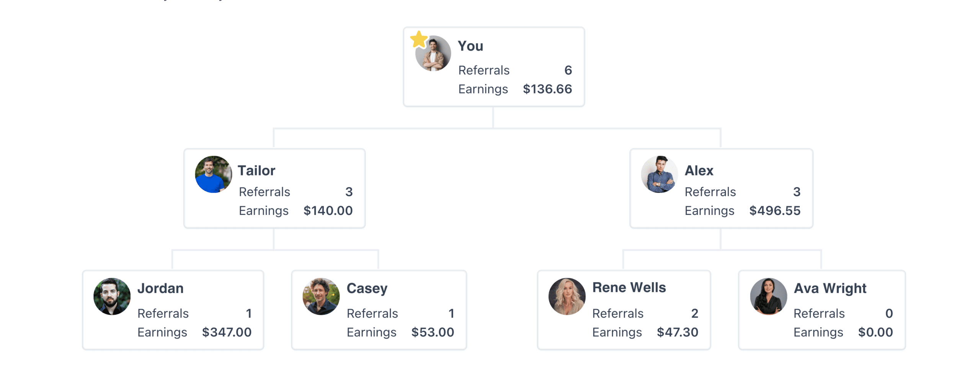This screenshot has height=383, width=980.
Task: Open Rene Wells name title
Action: [x=629, y=287]
